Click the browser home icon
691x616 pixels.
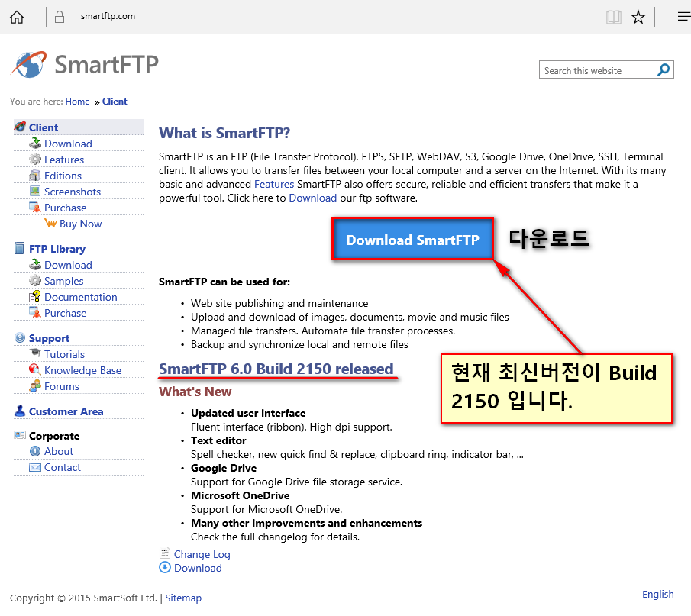point(17,17)
